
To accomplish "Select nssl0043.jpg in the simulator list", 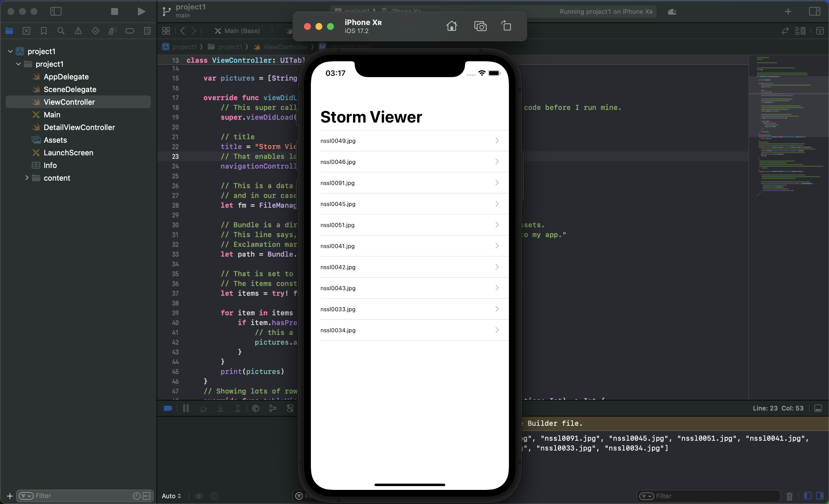I will click(410, 288).
